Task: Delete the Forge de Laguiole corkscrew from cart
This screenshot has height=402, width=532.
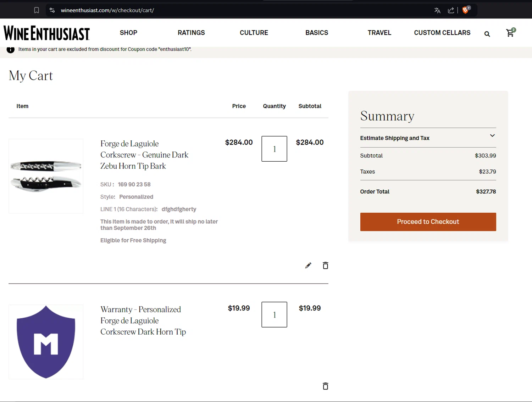Action: click(x=325, y=266)
